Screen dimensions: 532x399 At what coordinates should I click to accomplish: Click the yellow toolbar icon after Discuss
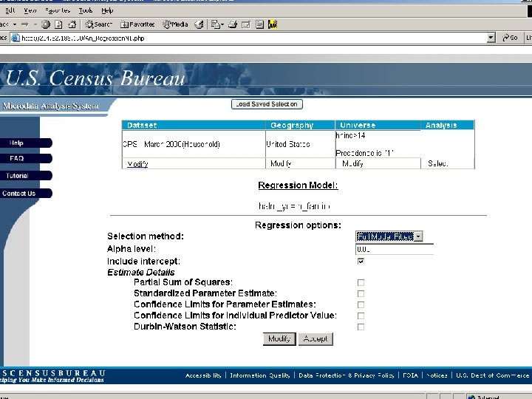point(273,24)
